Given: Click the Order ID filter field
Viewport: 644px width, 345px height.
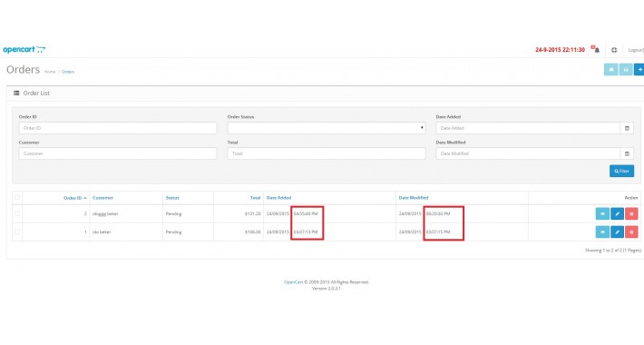Looking at the screenshot, I should click(118, 128).
